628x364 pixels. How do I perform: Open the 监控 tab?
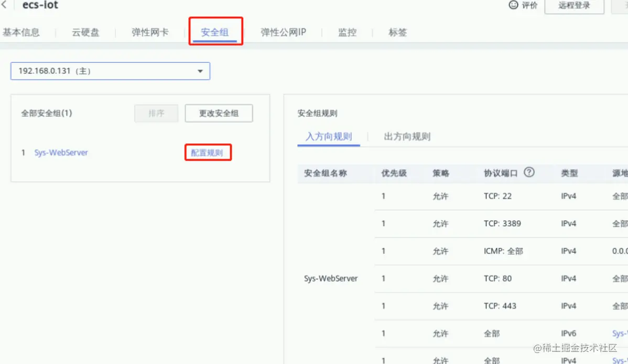[x=347, y=32]
